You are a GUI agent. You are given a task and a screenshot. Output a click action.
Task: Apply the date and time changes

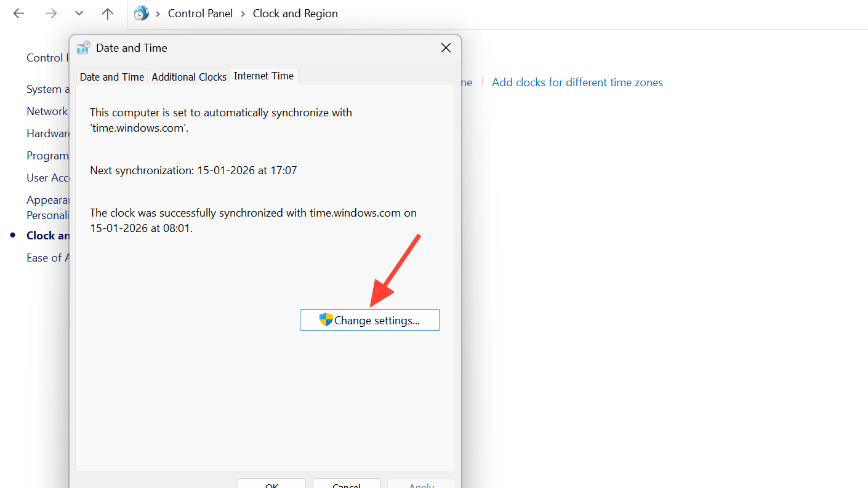421,485
